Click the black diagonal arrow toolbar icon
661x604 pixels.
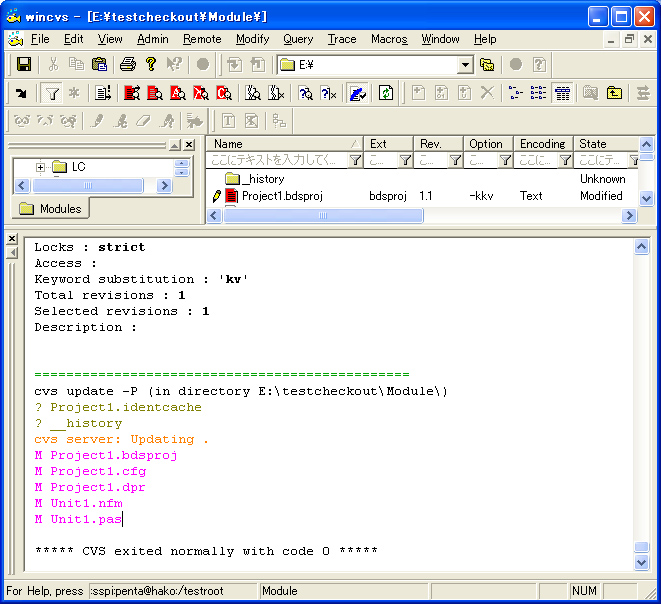click(21, 93)
